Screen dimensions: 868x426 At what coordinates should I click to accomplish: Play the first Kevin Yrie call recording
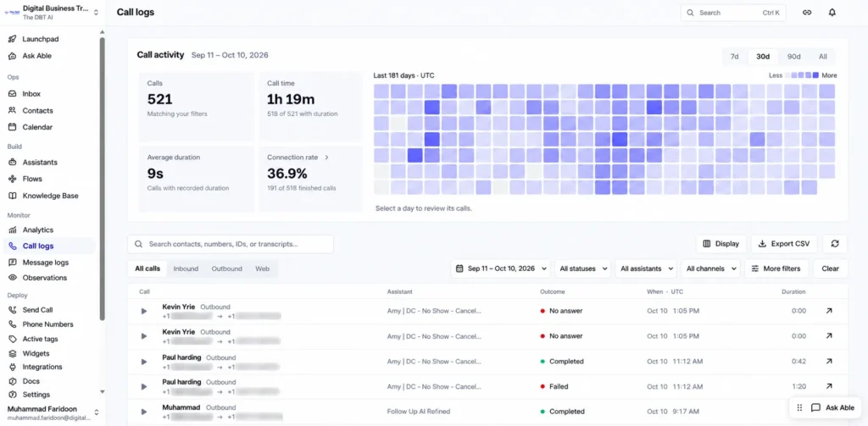tap(144, 312)
